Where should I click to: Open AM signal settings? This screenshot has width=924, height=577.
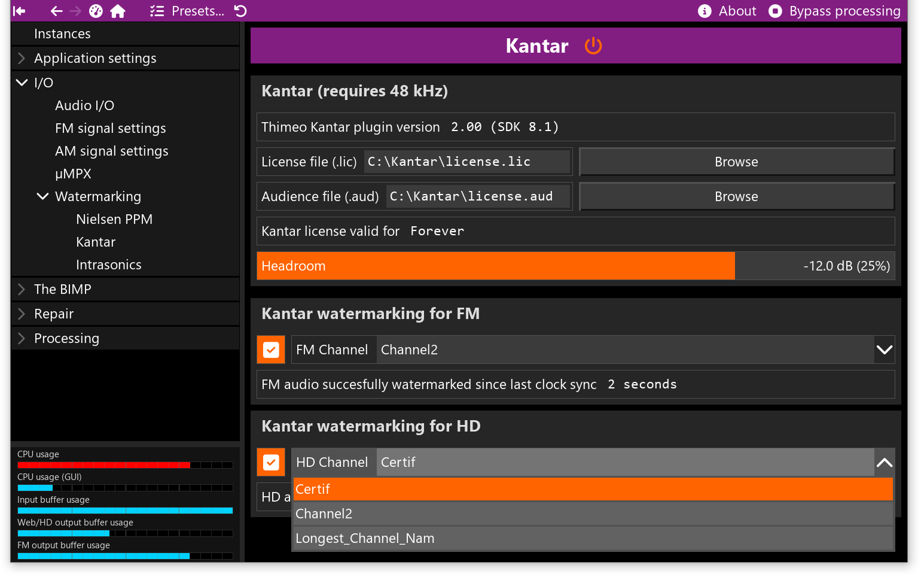tap(112, 151)
